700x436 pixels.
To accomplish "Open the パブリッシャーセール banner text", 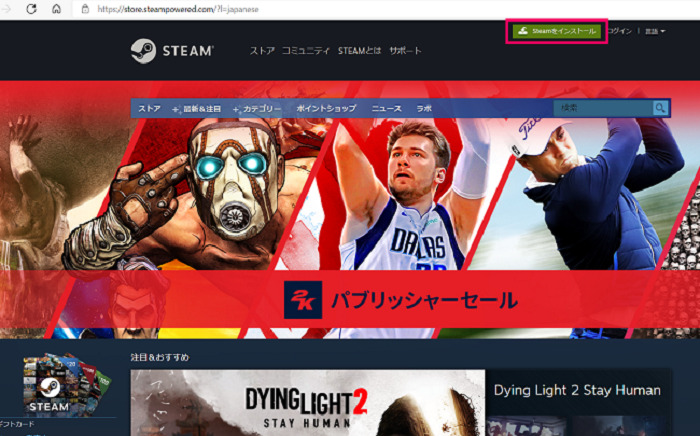I will click(424, 300).
